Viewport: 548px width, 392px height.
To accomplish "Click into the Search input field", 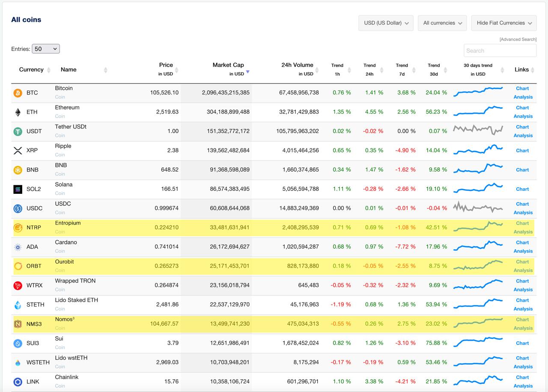I will coord(500,50).
